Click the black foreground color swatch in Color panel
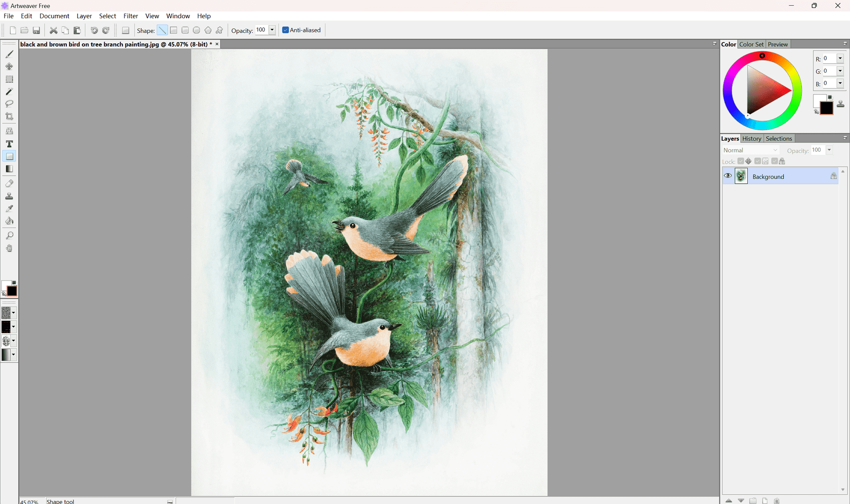Image resolution: width=850 pixels, height=504 pixels. click(827, 108)
